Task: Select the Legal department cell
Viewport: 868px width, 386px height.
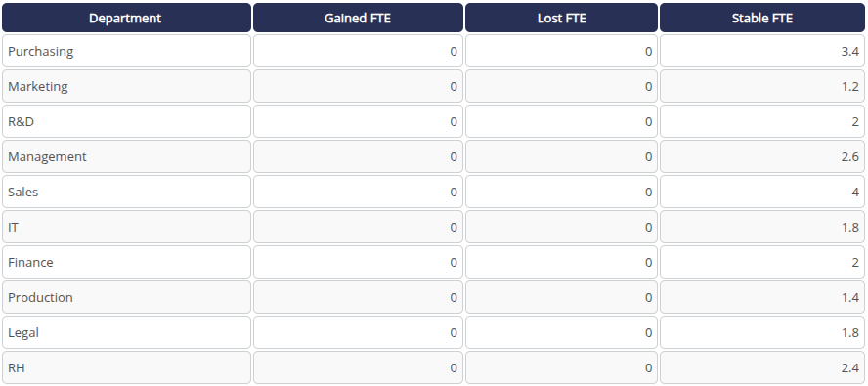Action: tap(126, 332)
